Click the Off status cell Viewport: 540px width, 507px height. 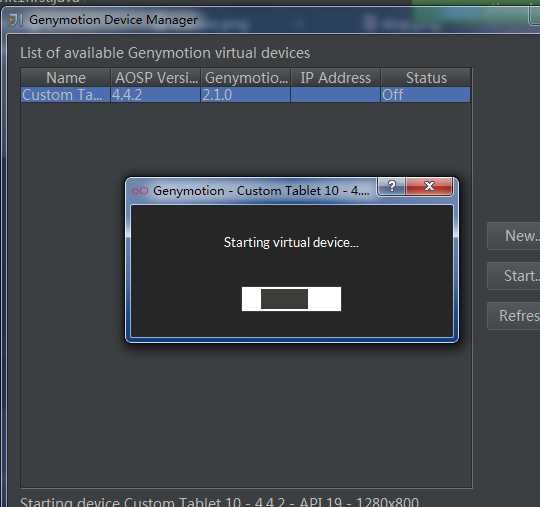click(426, 95)
